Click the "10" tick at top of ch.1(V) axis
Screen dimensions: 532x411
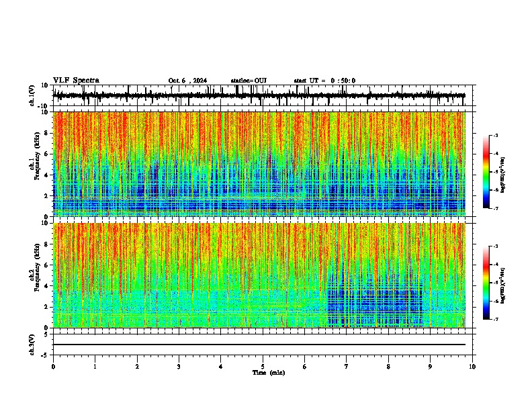tap(45, 85)
